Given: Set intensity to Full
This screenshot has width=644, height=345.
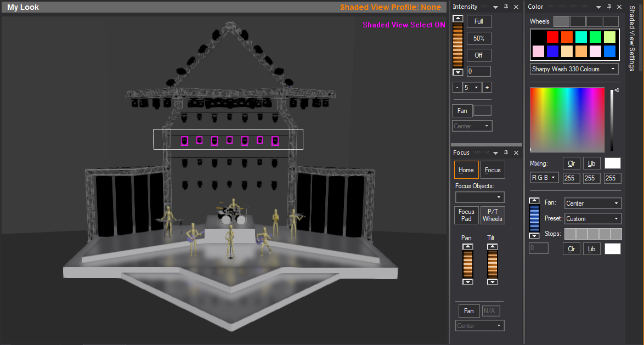Looking at the screenshot, I should (x=478, y=21).
